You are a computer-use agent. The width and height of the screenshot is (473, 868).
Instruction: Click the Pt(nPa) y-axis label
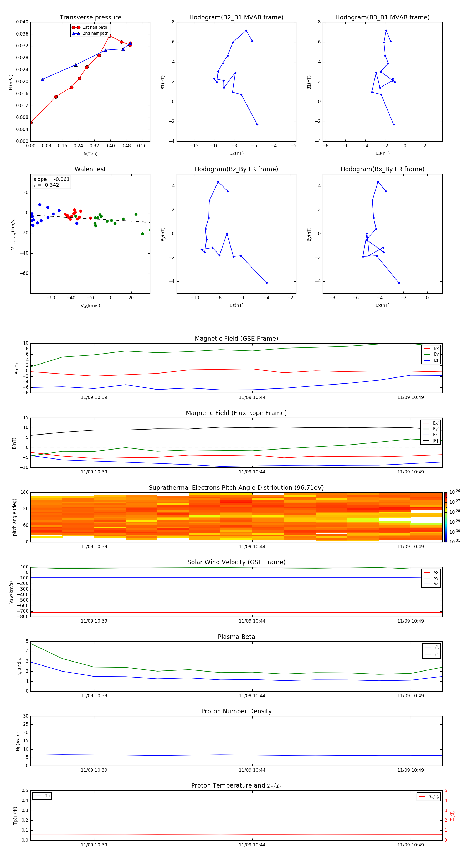click(x=11, y=82)
